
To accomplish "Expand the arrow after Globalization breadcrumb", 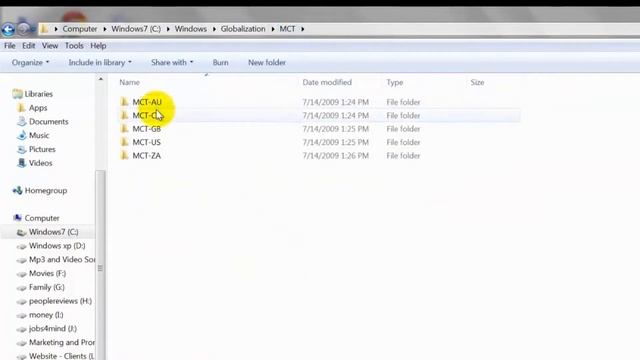I will click(273, 29).
